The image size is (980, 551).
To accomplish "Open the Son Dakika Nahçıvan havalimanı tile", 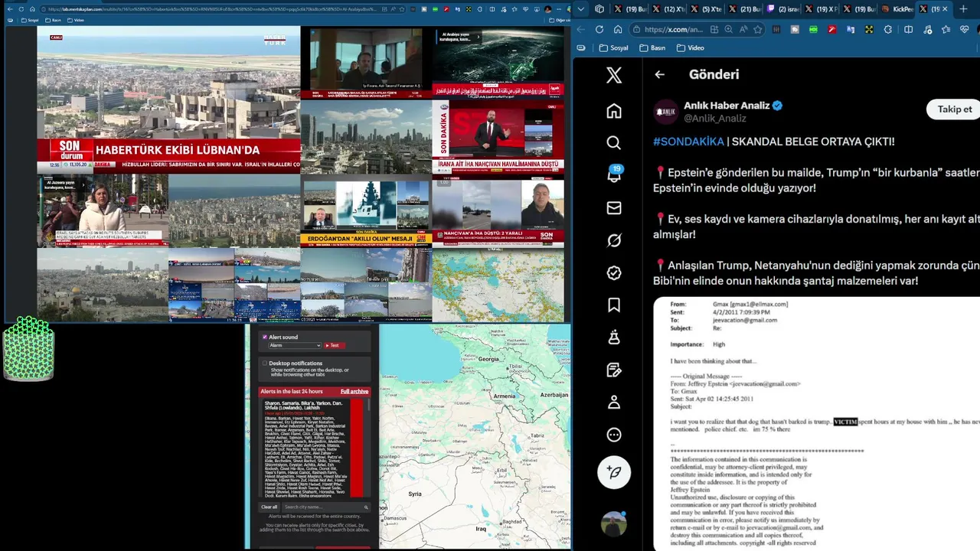I will (498, 137).
